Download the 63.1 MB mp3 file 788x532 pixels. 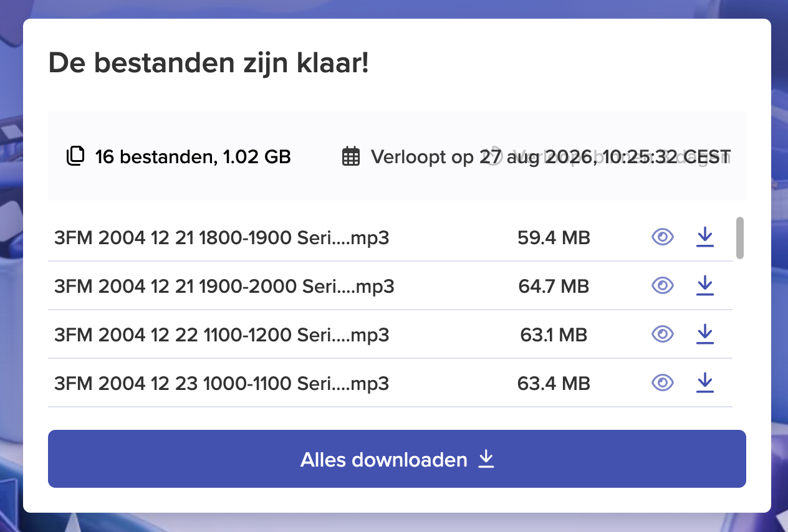(x=704, y=334)
